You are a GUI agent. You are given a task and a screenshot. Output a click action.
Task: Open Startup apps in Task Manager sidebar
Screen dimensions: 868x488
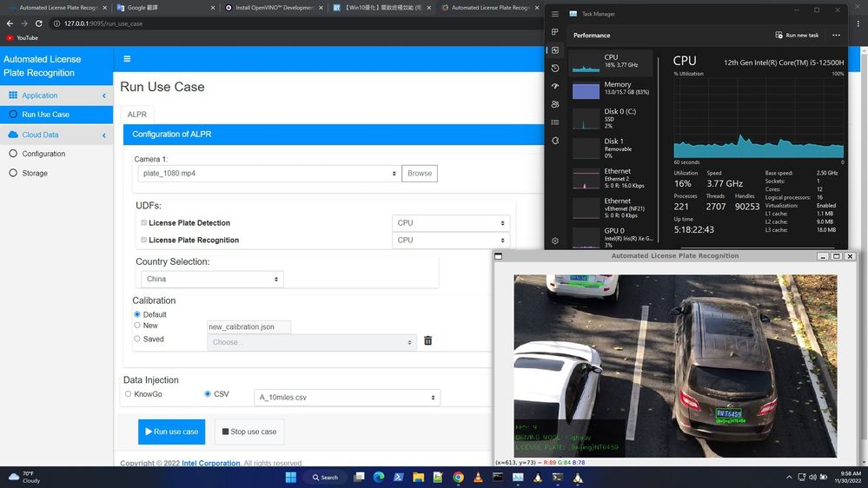coord(554,86)
